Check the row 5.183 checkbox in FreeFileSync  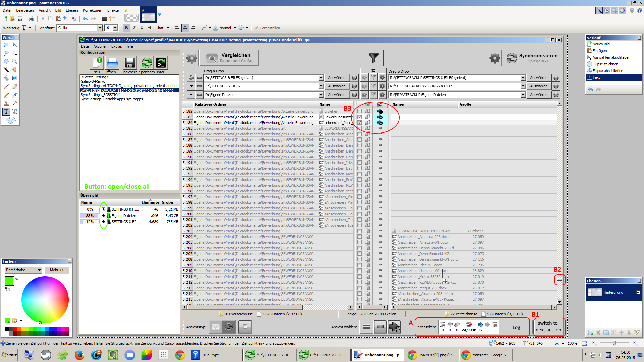(x=359, y=117)
